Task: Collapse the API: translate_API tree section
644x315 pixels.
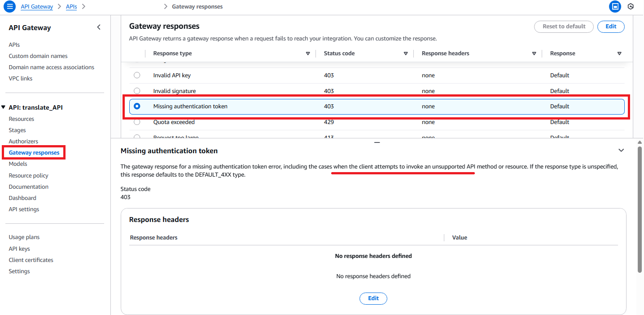Action: coord(4,107)
